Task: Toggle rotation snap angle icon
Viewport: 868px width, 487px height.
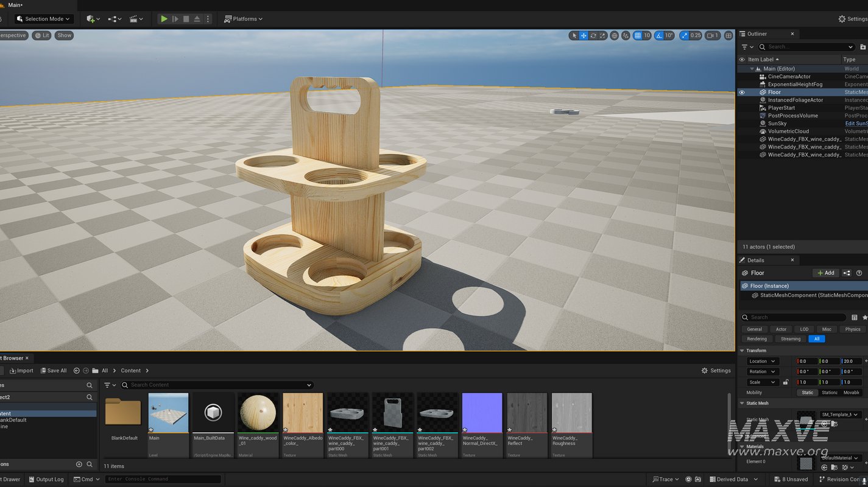Action: [x=659, y=35]
